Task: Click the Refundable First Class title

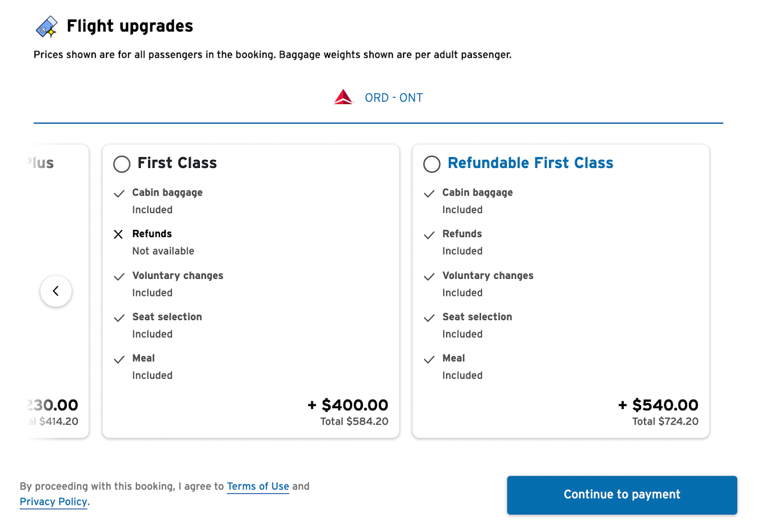Action: 530,163
